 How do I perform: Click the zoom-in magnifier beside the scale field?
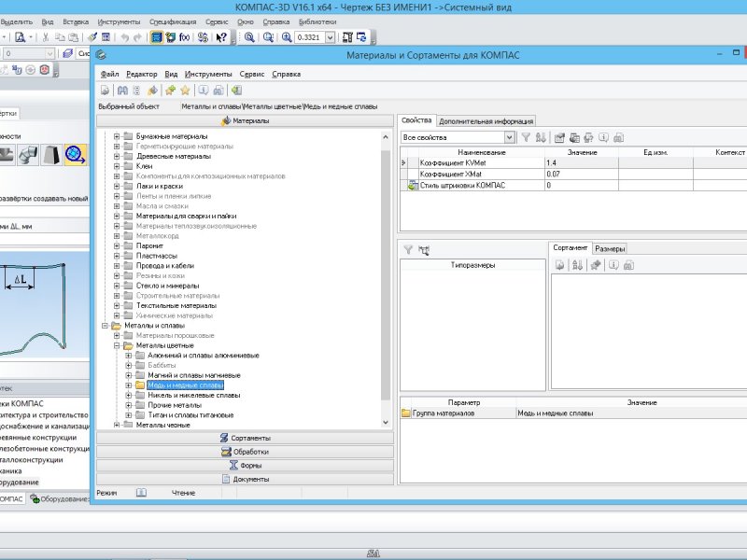287,37
